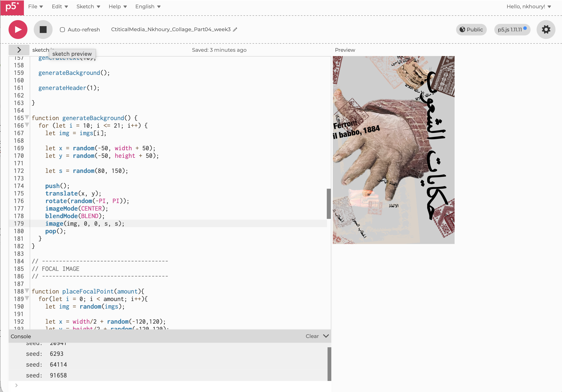Viewport: 562px width, 392px height.
Task: Click generateBackground(); call on line 159
Action: point(74,73)
